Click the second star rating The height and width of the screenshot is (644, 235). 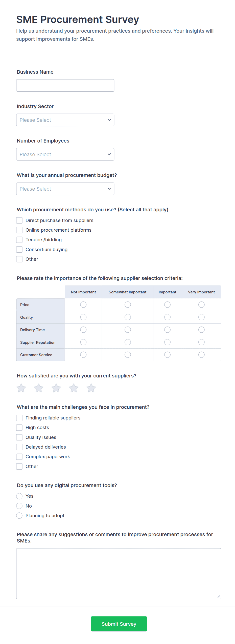[x=39, y=388]
